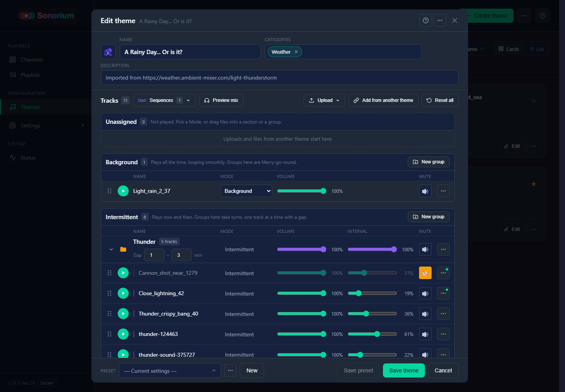
Task: Mute the thunder-sound-375727 track
Action: [x=425, y=354]
